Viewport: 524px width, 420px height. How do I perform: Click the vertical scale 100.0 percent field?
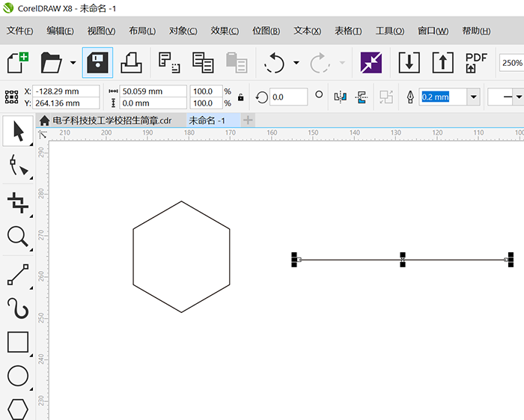[206, 103]
